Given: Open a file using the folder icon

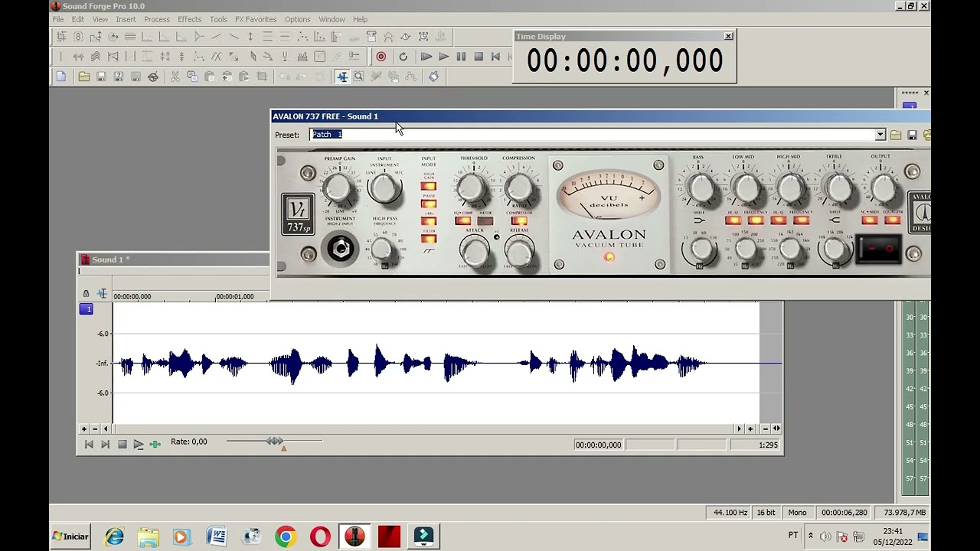Looking at the screenshot, I should click(x=83, y=77).
